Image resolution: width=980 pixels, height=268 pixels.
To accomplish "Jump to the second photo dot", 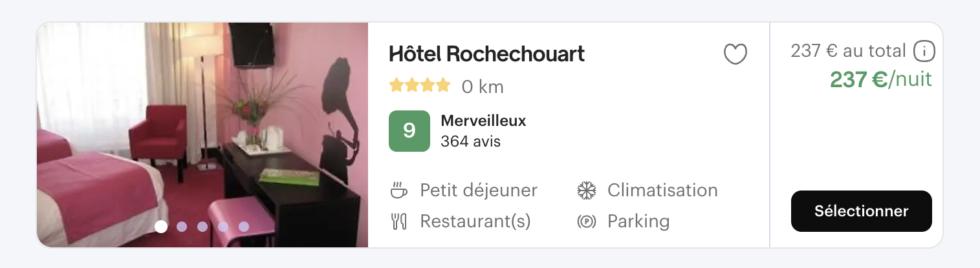I will pyautogui.click(x=182, y=227).
